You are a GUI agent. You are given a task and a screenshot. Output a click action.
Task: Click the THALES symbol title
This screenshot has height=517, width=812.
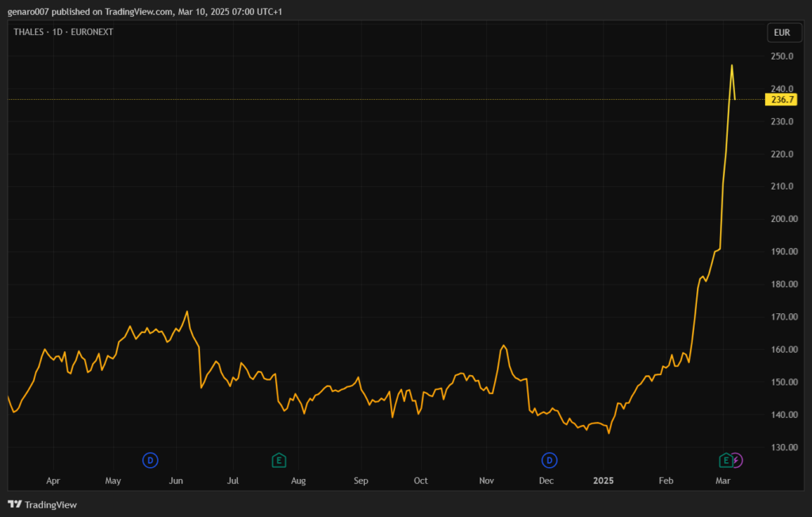[29, 33]
